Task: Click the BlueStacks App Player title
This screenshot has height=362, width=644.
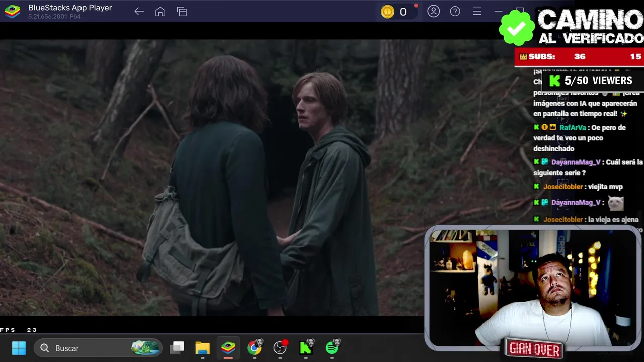Action: click(x=70, y=8)
